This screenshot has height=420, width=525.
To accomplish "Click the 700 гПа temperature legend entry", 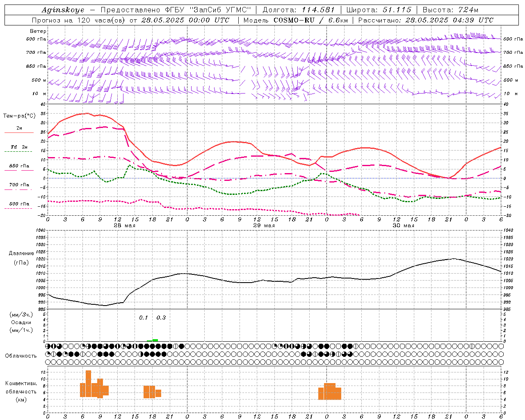I will pyautogui.click(x=19, y=185).
